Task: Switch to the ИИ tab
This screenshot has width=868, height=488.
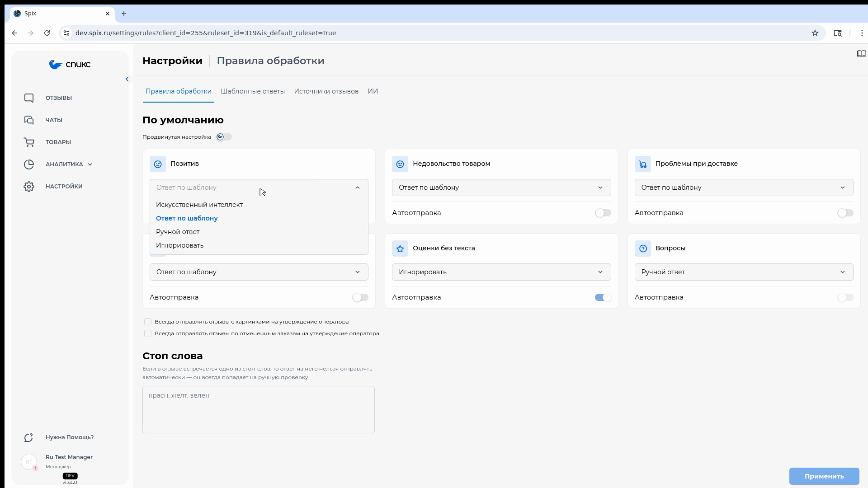Action: point(373,91)
